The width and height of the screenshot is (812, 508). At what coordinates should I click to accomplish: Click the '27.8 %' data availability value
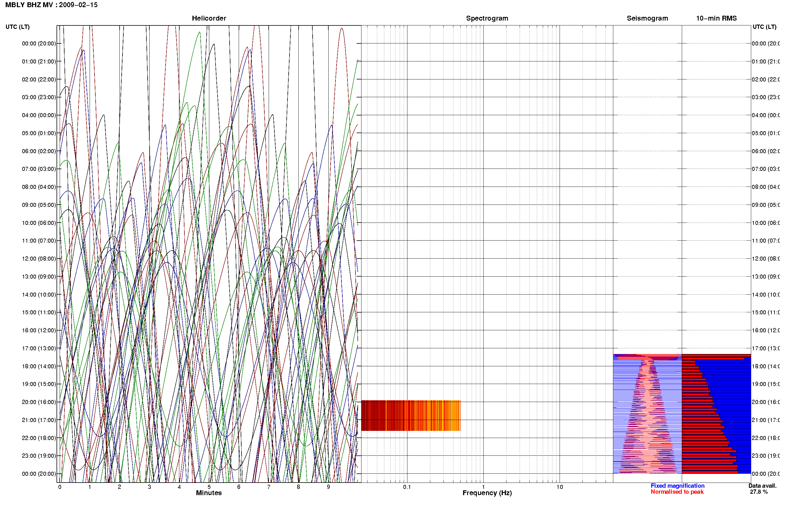pos(759,492)
